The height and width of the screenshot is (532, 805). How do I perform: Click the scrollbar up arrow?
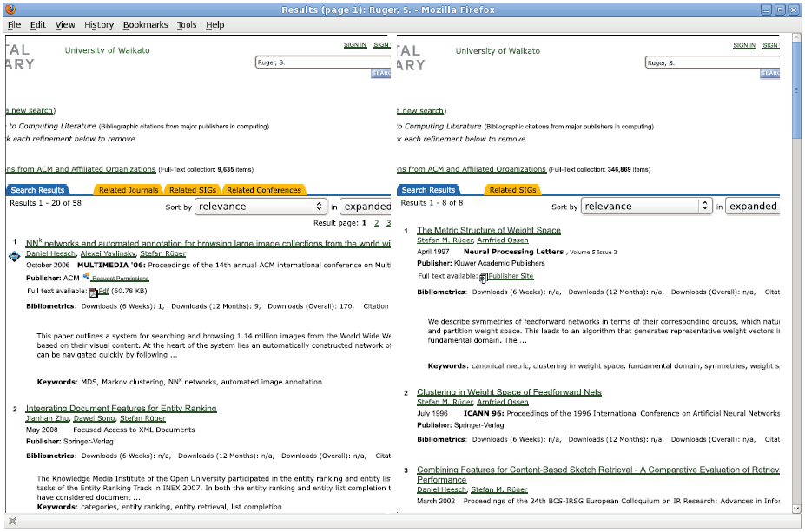pyautogui.click(x=796, y=38)
